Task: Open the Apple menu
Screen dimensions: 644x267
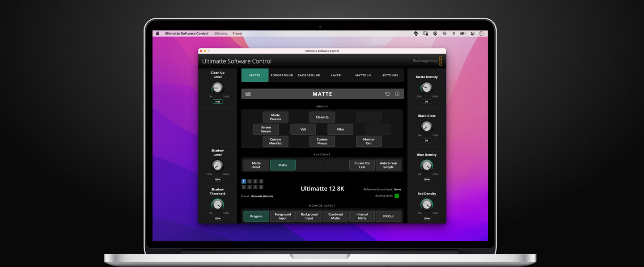Action: click(x=157, y=34)
